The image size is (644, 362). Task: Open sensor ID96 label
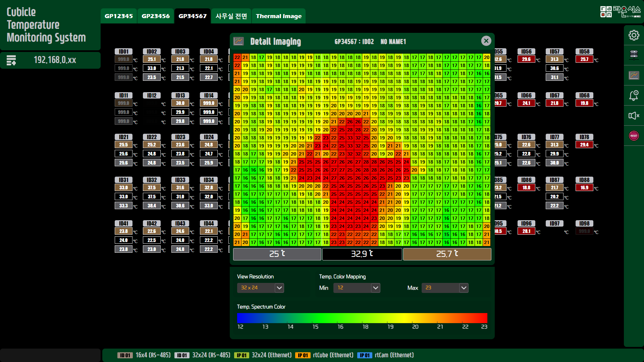(526, 223)
